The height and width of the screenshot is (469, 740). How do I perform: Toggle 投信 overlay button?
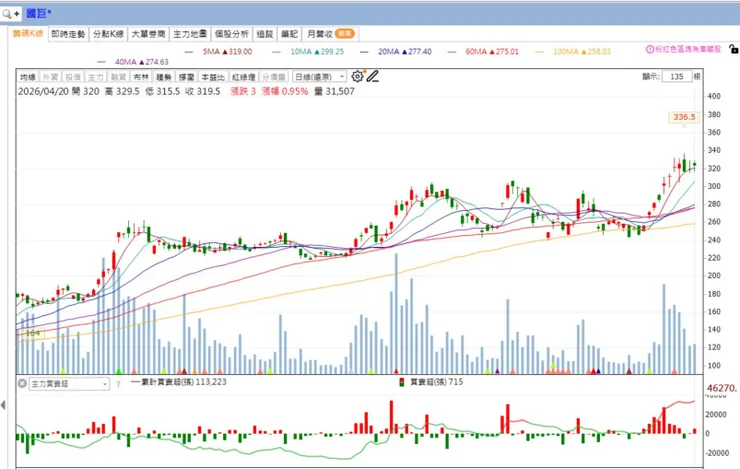click(x=73, y=77)
